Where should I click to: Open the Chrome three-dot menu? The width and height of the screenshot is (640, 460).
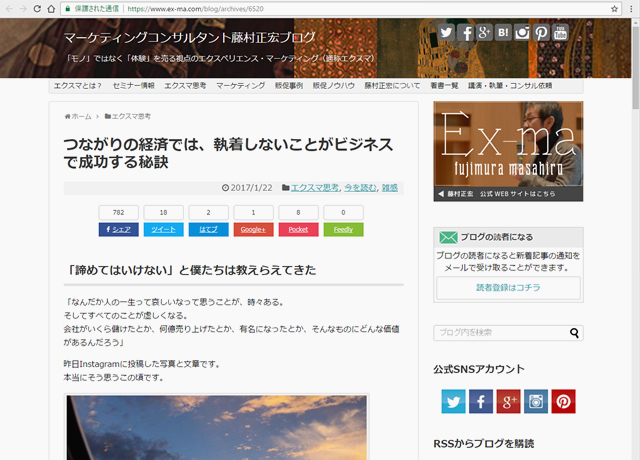630,8
